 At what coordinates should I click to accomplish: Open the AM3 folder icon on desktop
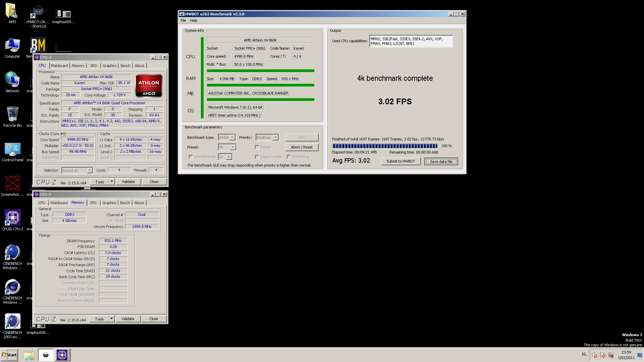coord(12,13)
